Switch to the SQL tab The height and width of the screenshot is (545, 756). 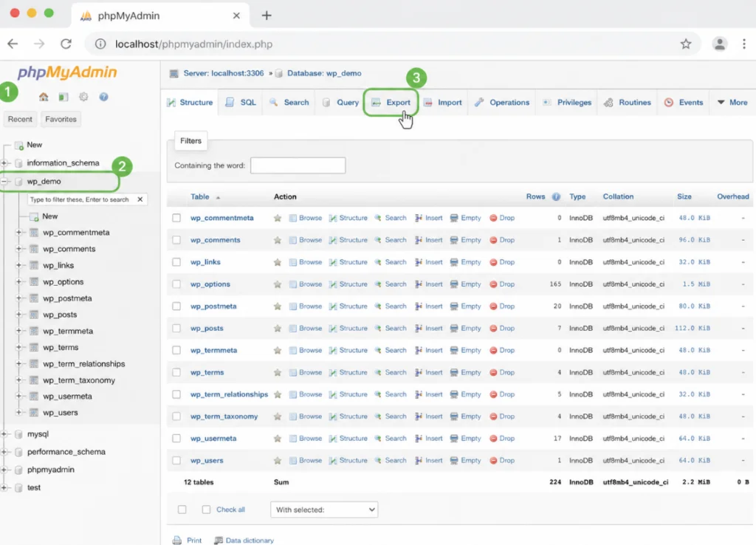pos(241,102)
